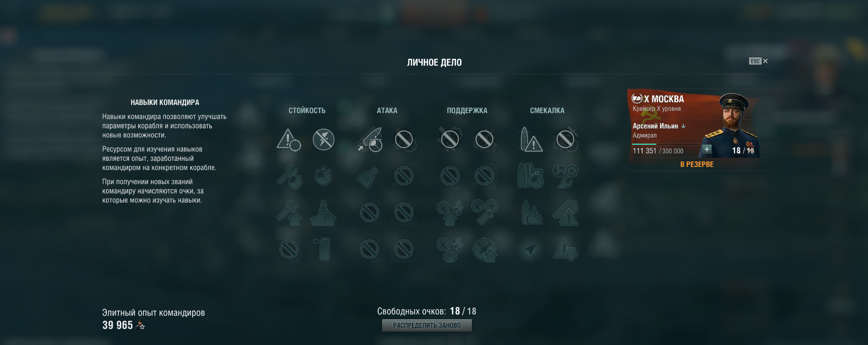Choose the shell with stopwatch Attack skill

click(x=370, y=139)
